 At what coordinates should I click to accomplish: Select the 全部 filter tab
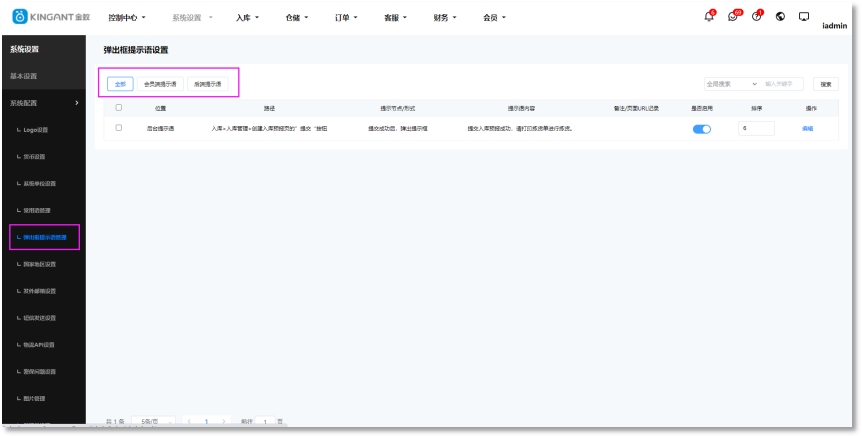(x=120, y=84)
